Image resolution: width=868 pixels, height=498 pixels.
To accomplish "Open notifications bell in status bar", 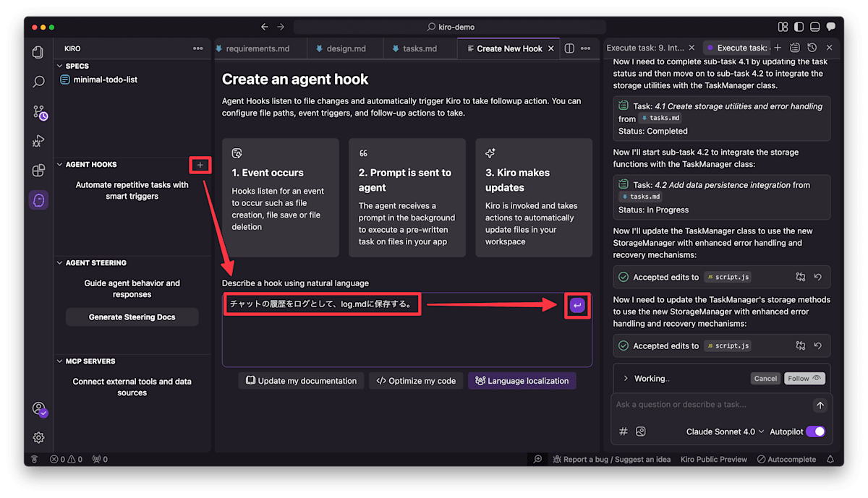I will 830,460.
